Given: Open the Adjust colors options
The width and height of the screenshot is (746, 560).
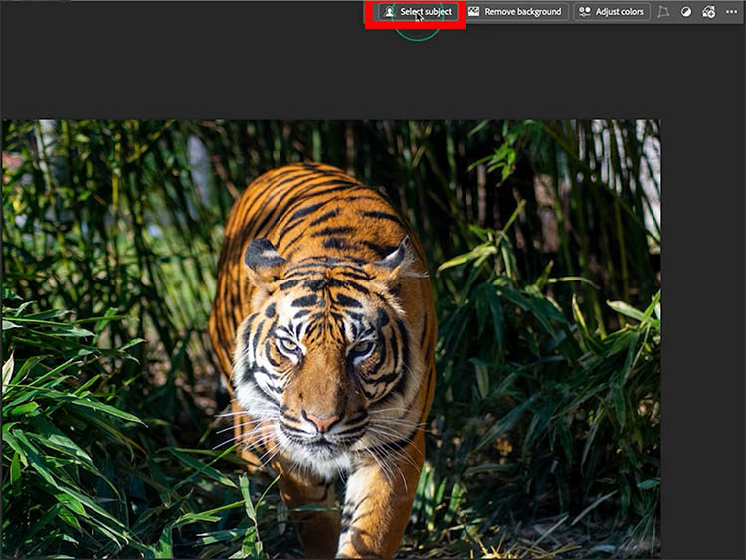Looking at the screenshot, I should [x=612, y=12].
